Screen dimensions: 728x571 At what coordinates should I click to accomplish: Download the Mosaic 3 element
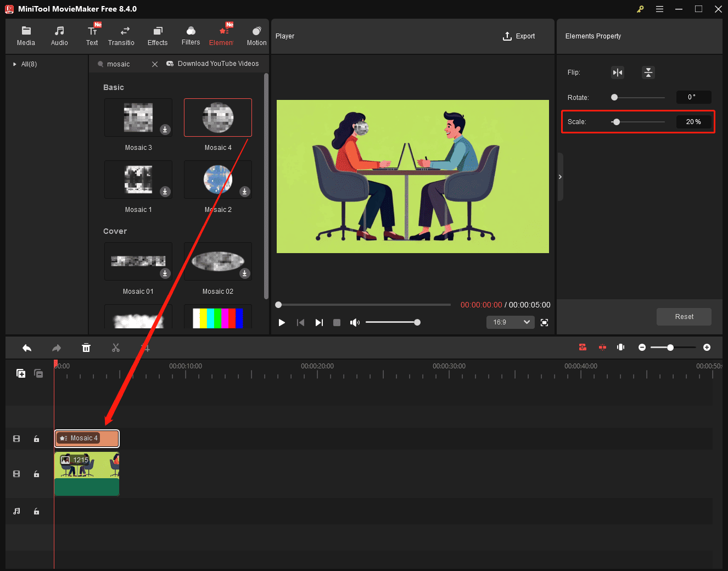[165, 130]
